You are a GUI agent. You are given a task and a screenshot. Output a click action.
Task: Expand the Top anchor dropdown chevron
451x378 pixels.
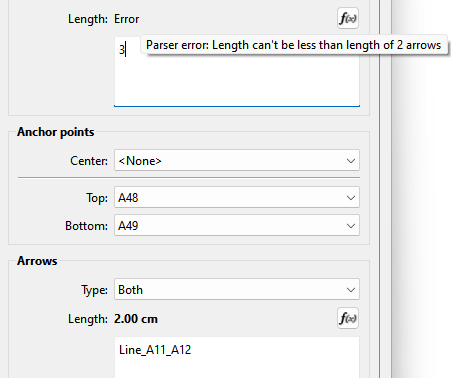tap(350, 198)
